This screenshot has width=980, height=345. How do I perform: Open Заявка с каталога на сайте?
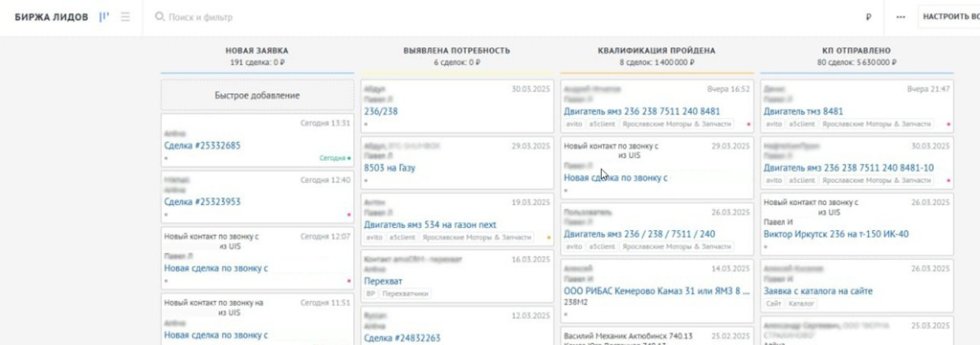pyautogui.click(x=818, y=291)
